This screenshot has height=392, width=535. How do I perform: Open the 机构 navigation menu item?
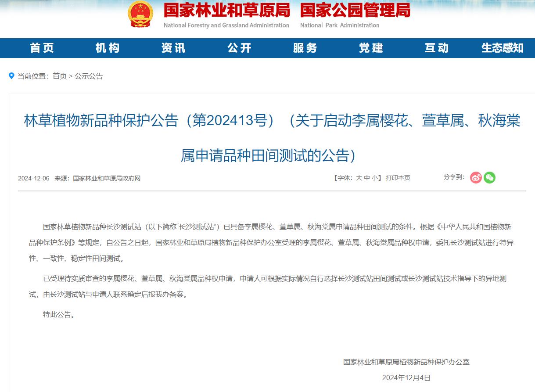(108, 48)
